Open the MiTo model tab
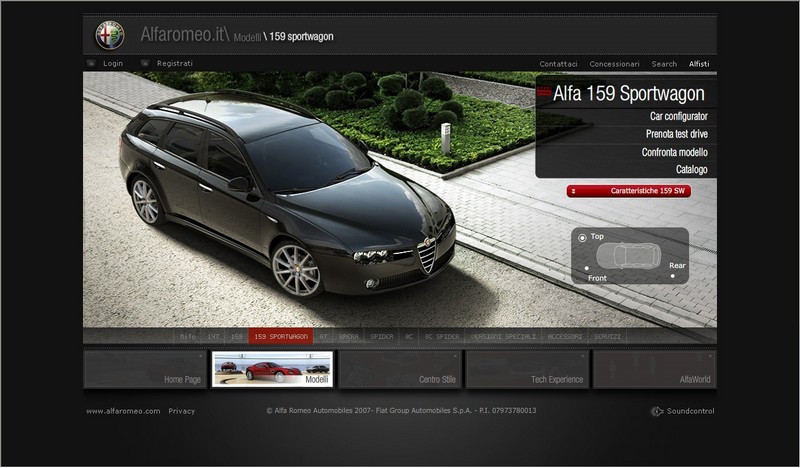800x468 pixels. point(187,337)
